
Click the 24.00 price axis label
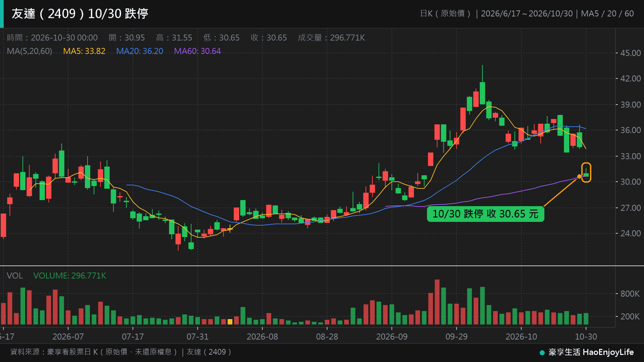point(631,233)
